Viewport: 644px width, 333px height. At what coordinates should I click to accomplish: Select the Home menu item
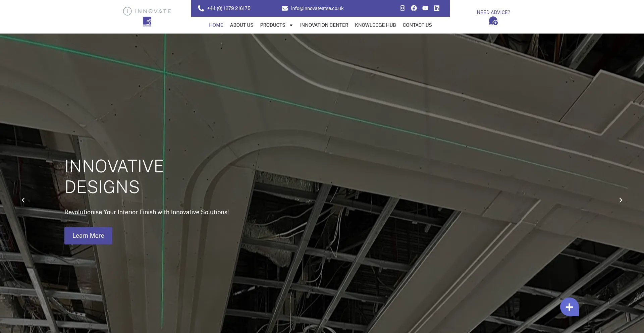tap(216, 25)
